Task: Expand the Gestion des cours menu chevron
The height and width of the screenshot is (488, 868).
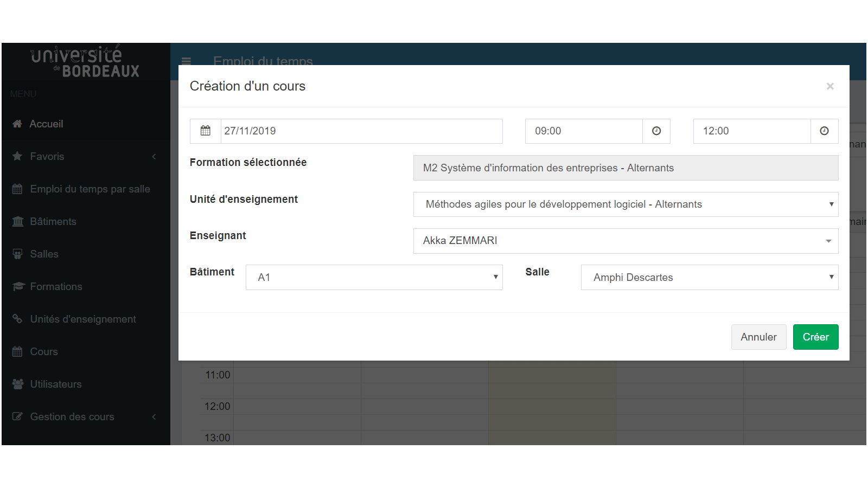Action: 154,416
